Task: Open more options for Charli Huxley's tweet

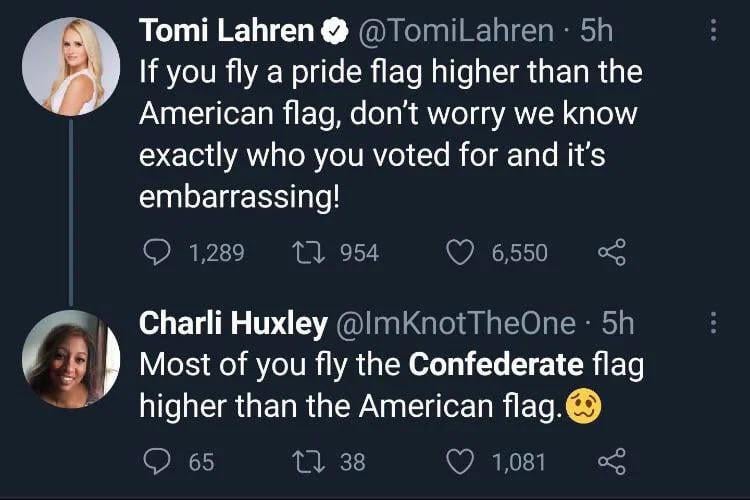Action: 713,322
